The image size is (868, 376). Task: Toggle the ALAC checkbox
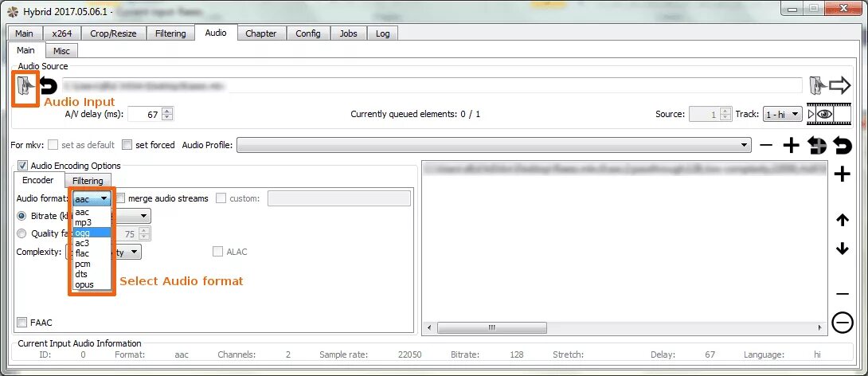pos(217,252)
